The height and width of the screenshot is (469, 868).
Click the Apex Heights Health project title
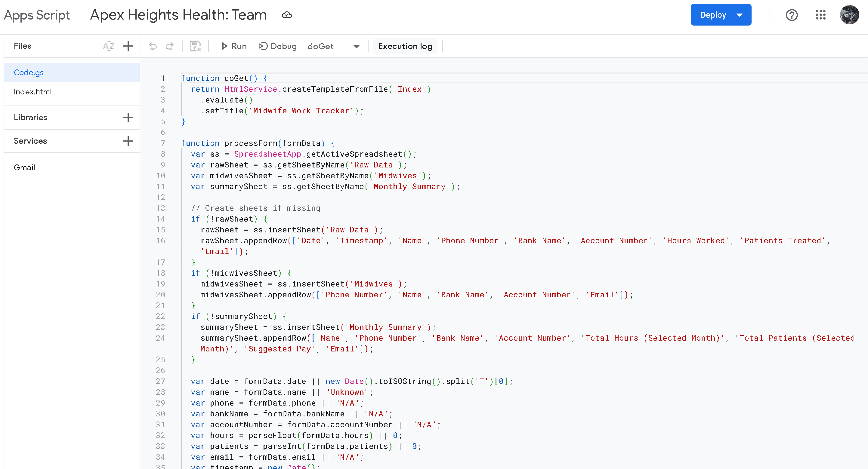click(x=178, y=15)
